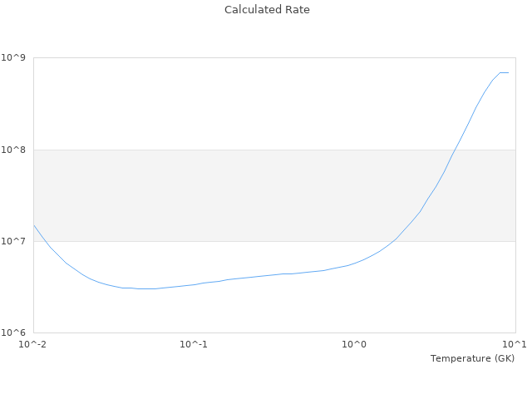Click the 10^6 y-axis tick label

(x=16, y=332)
